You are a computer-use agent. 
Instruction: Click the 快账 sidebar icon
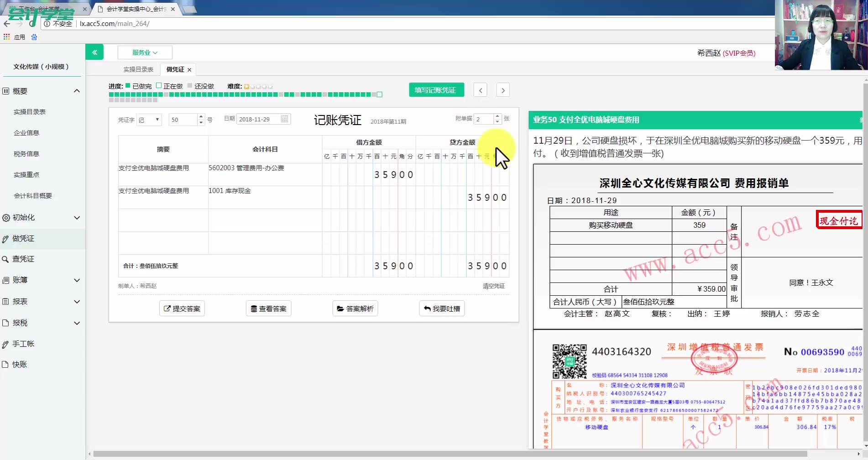pyautogui.click(x=5, y=364)
